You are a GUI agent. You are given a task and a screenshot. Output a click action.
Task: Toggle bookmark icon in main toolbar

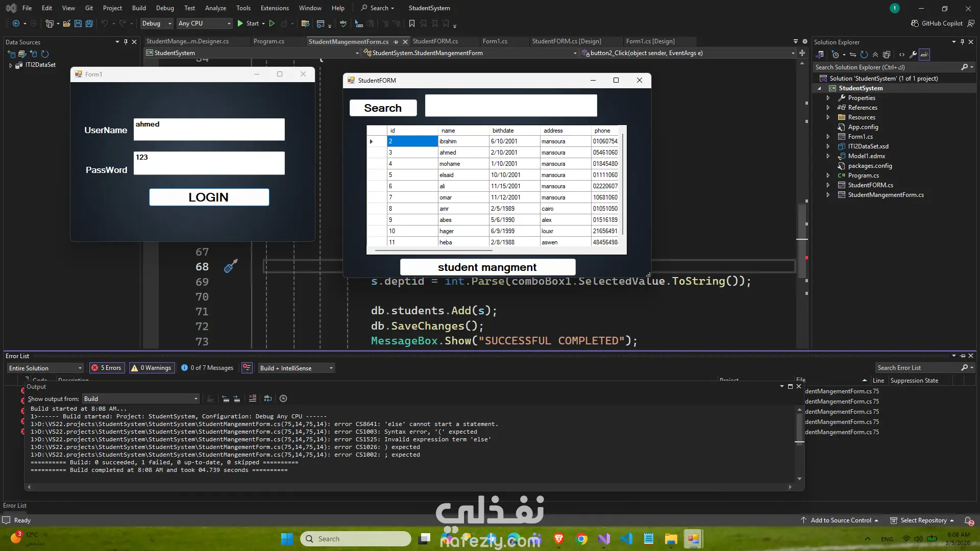(412, 23)
